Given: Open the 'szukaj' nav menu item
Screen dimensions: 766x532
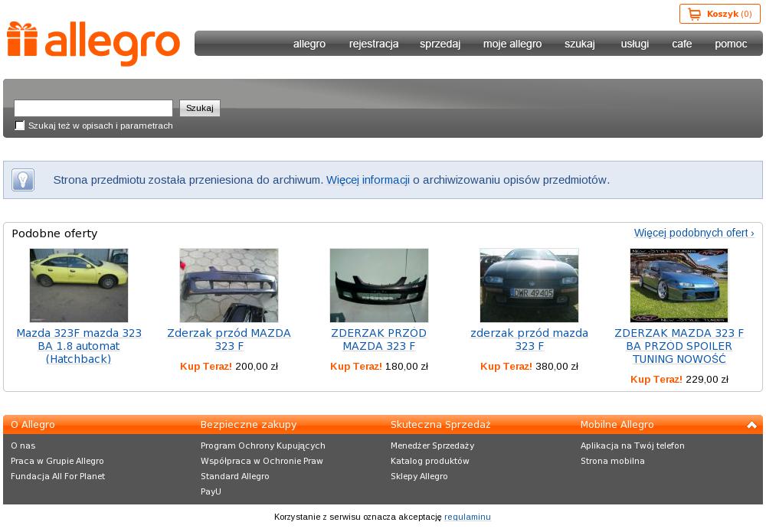Looking at the screenshot, I should click(580, 44).
